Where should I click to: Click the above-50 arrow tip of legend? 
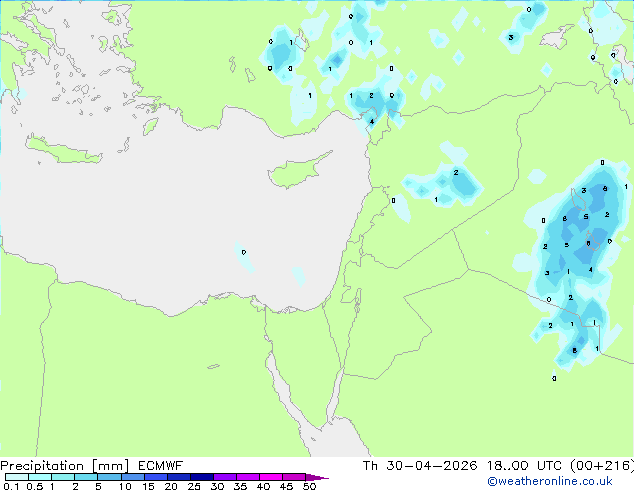pos(317,477)
